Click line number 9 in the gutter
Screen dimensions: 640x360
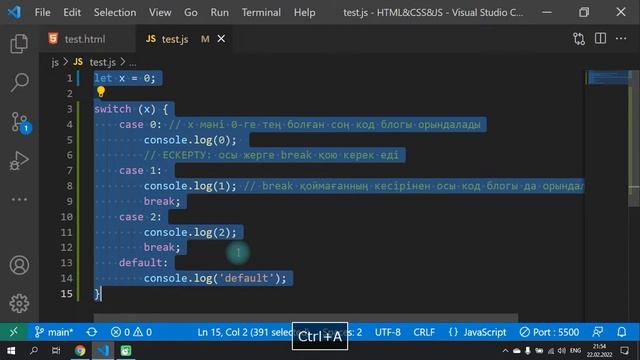coord(69,201)
